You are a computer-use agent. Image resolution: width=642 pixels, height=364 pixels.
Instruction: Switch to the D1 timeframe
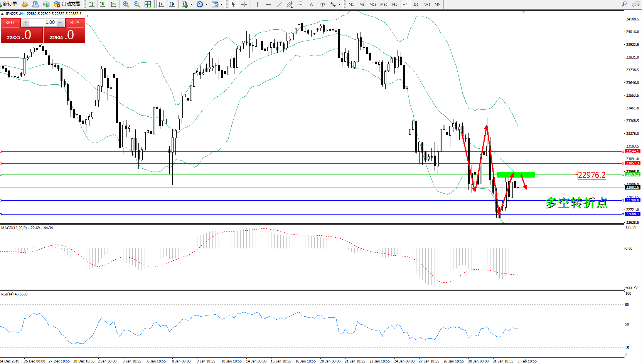[416, 5]
